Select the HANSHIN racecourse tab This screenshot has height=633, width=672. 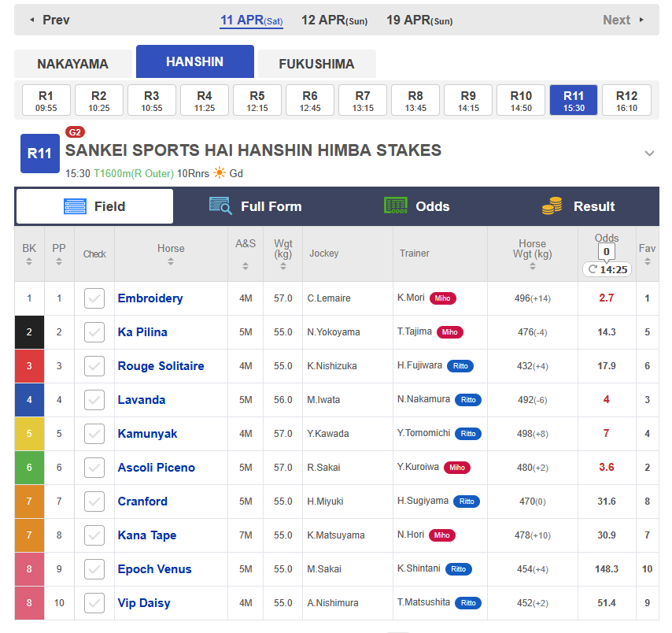(x=195, y=61)
